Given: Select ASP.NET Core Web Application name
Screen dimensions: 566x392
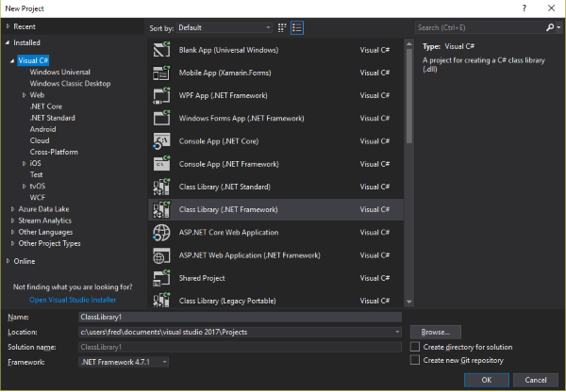Looking at the screenshot, I should [228, 232].
